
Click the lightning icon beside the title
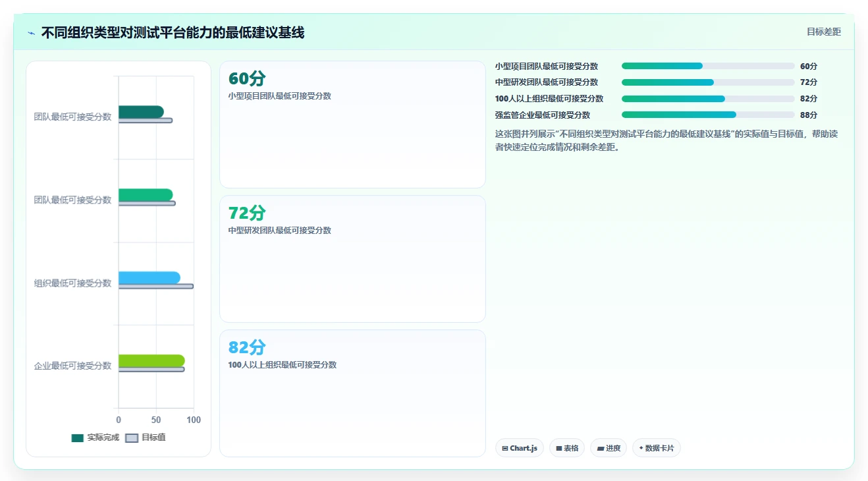31,33
